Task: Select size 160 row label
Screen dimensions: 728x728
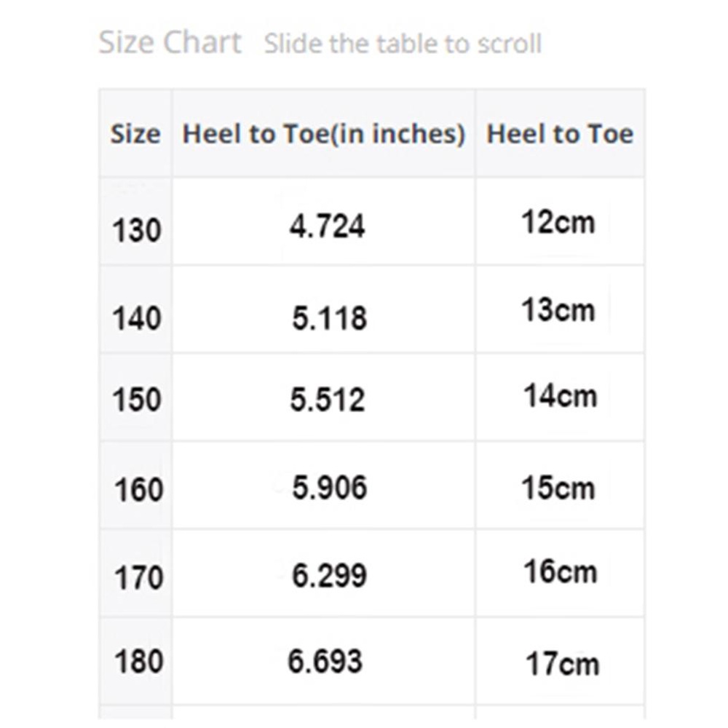Action: click(138, 490)
